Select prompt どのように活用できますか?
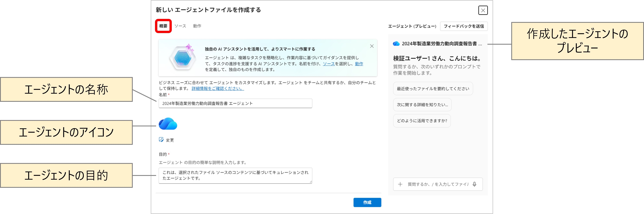Screen dimensions: 644x214 422,121
